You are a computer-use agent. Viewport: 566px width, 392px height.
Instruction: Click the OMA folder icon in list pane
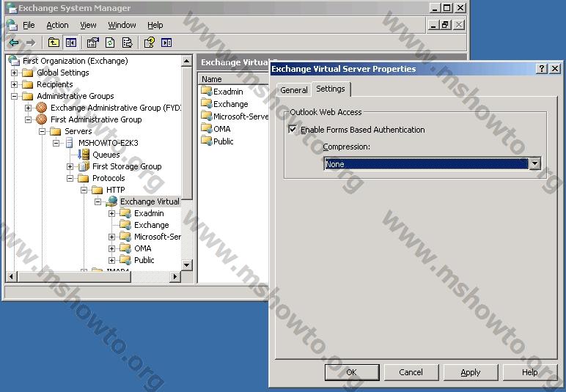[x=206, y=128]
